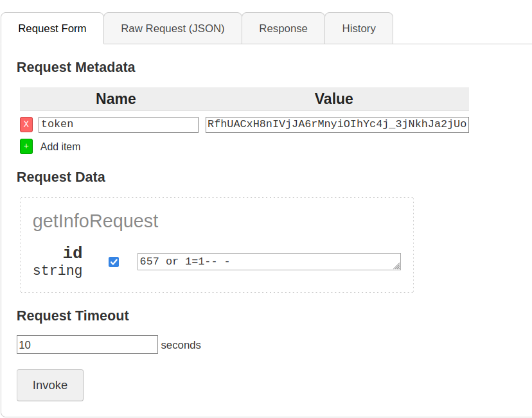Uncheck the id field checkbox
Viewport: 532px width, 418px height.
coord(114,262)
